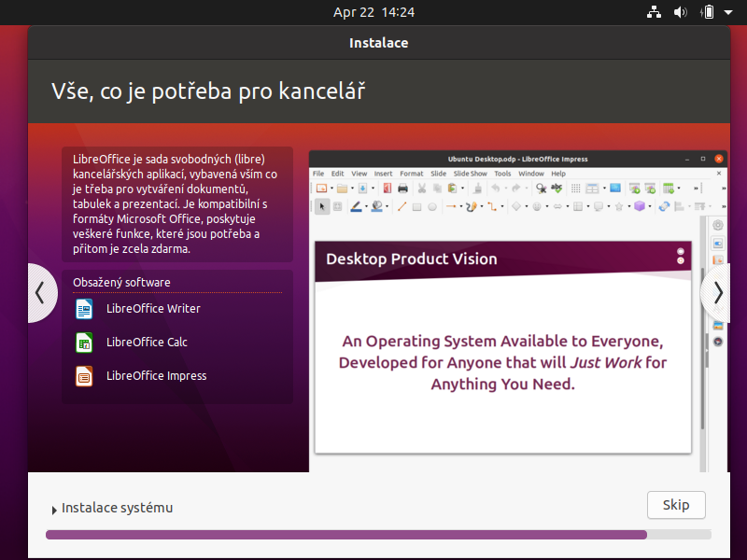Click the Paste clipboard icon
The width and height of the screenshot is (747, 560).
click(452, 189)
